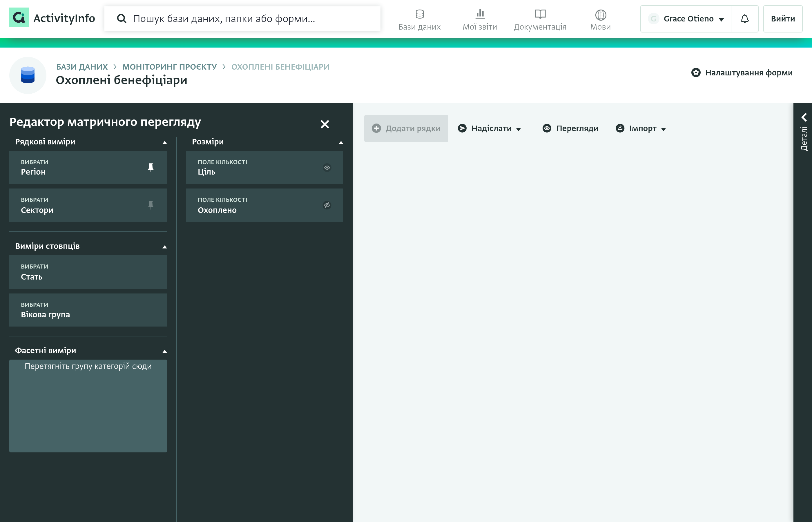Open the Імпорт dropdown

(x=641, y=128)
